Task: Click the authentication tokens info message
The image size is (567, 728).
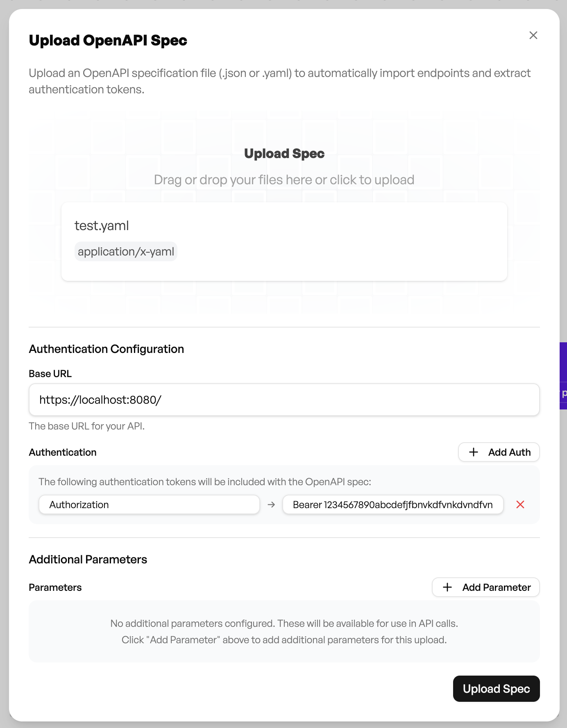Action: pyautogui.click(x=205, y=482)
